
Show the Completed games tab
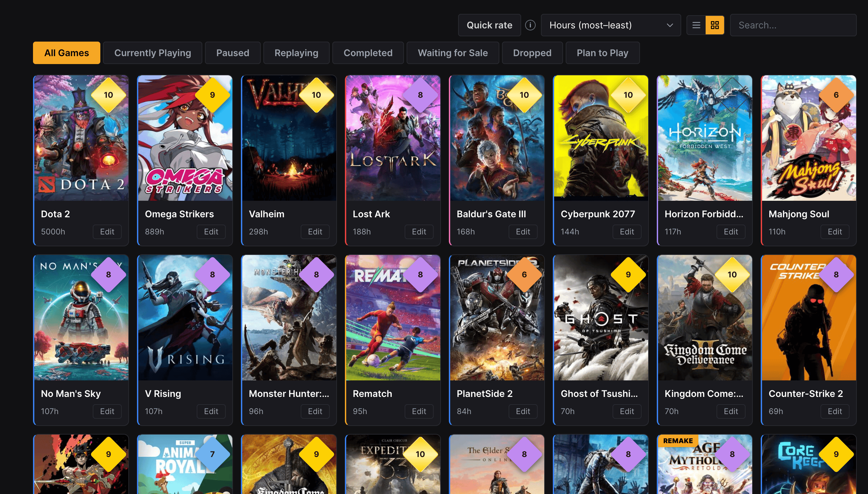pos(368,53)
